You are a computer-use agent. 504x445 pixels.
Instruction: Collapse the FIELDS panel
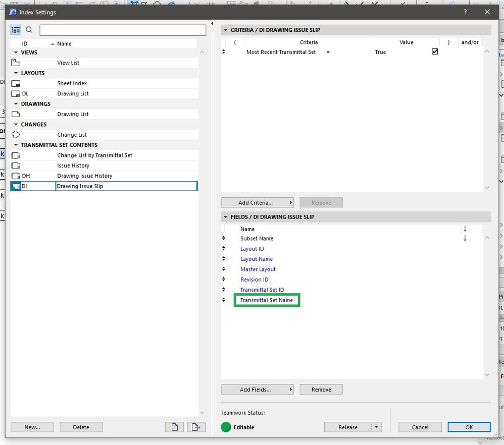point(225,217)
